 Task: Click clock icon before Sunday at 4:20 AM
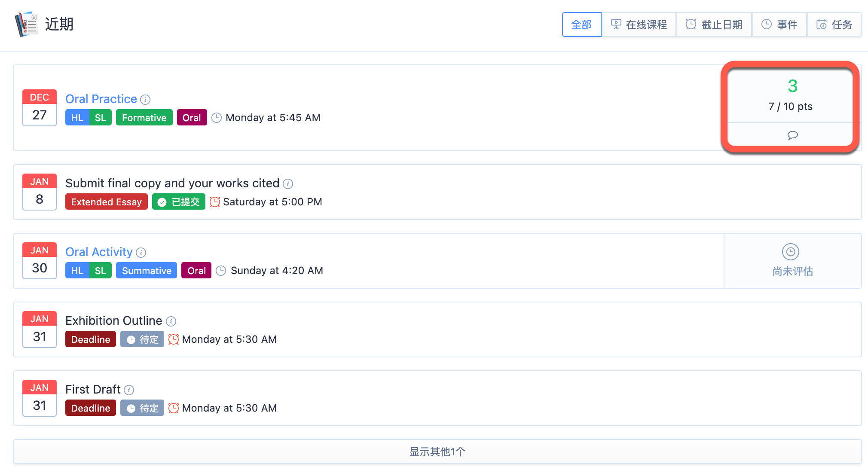click(x=221, y=271)
